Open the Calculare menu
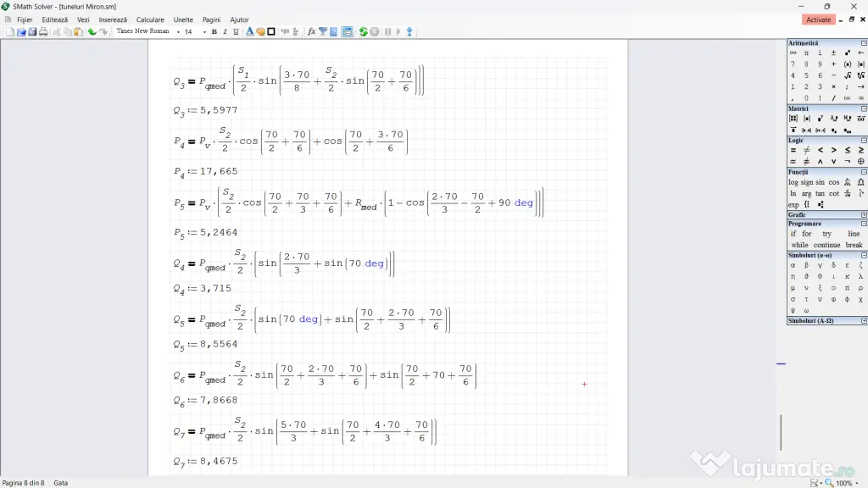868x488 pixels. (150, 19)
